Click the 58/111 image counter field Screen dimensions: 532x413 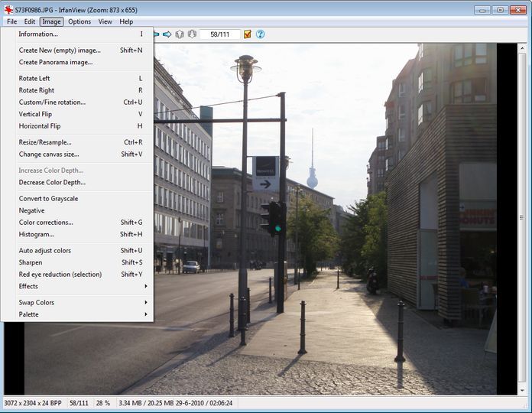click(x=220, y=34)
